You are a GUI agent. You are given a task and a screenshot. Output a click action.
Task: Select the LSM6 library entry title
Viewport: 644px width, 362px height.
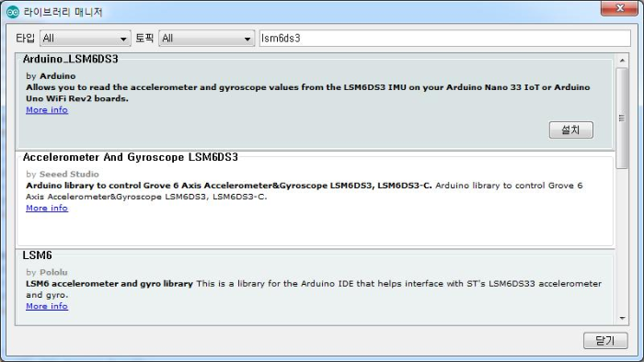pyautogui.click(x=37, y=255)
